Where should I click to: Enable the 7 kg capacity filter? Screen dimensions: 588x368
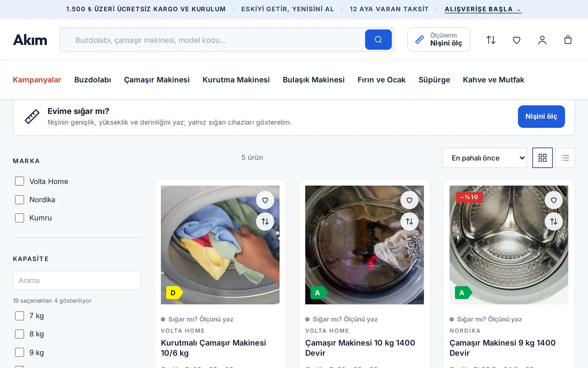[19, 316]
